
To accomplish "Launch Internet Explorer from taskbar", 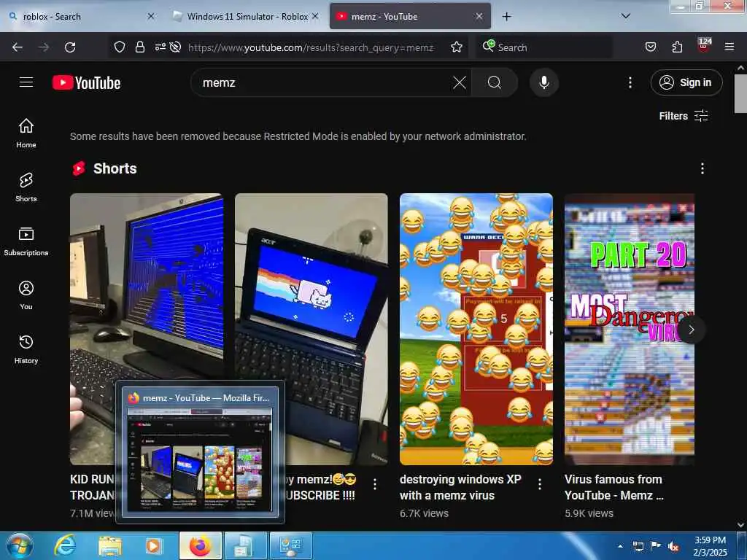I will click(65, 545).
